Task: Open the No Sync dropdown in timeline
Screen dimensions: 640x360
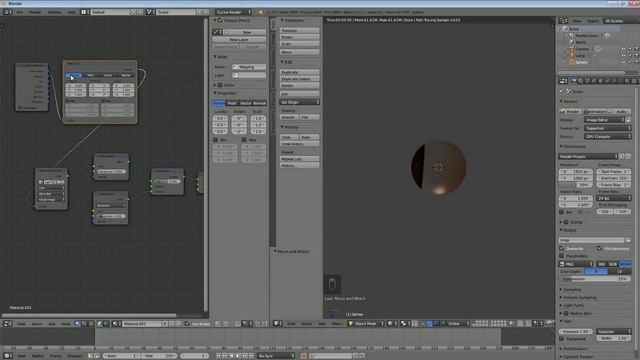Action: click(276, 356)
